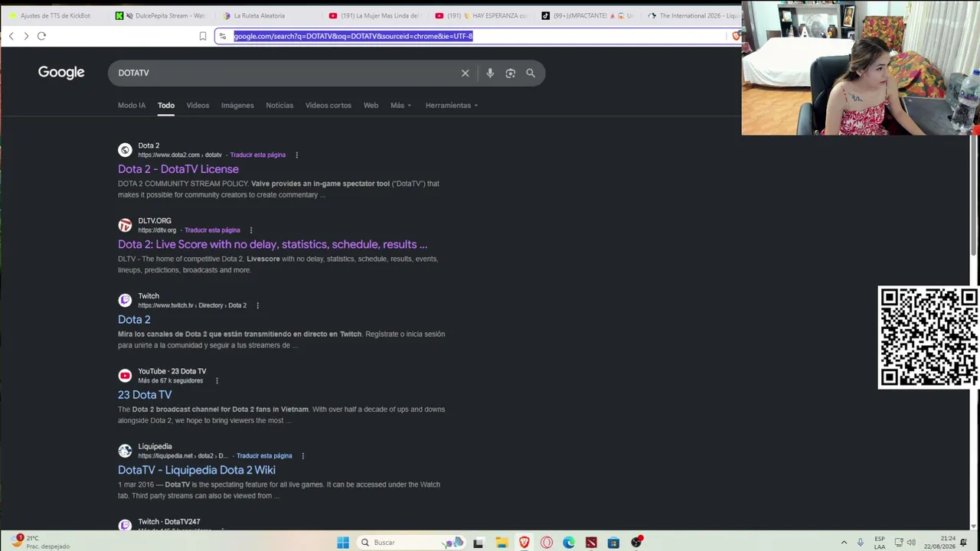Click the Windows taskbar Buscar search box
980x551 pixels.
point(411,543)
